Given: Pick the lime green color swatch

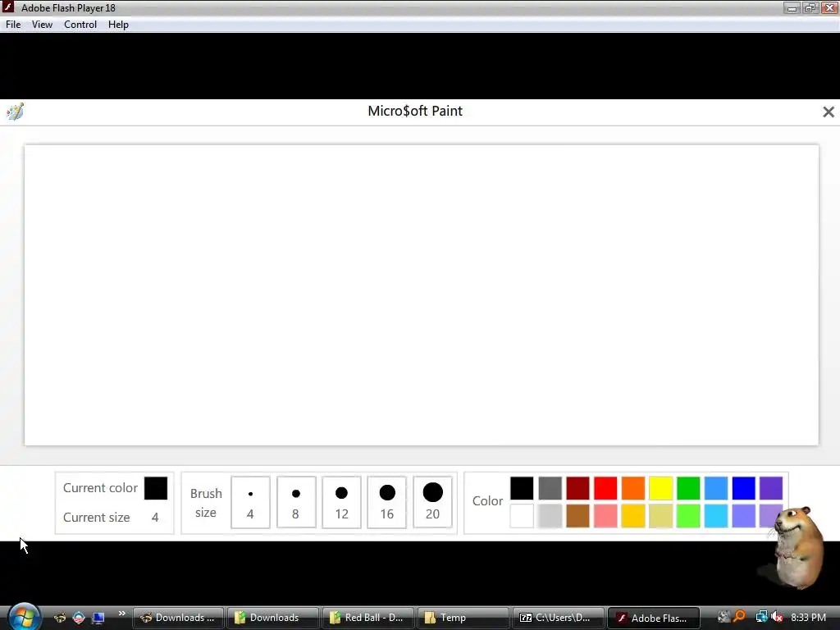Looking at the screenshot, I should tap(688, 516).
